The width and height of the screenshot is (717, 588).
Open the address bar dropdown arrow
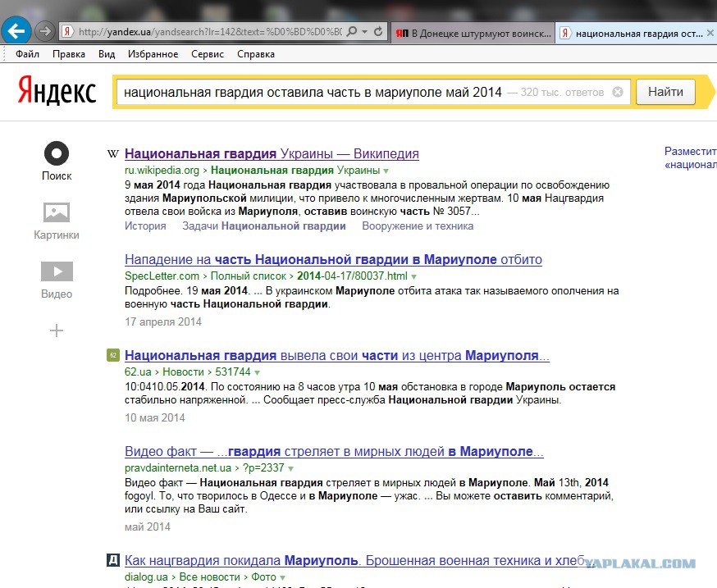tap(364, 31)
